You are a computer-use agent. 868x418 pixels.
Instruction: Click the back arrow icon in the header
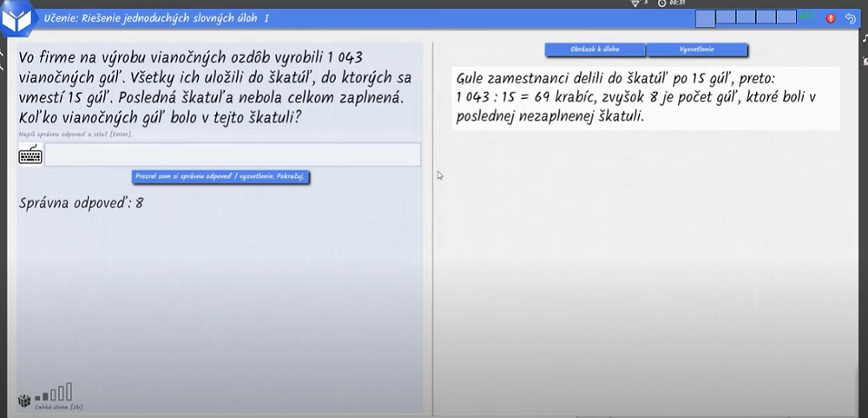(x=851, y=18)
